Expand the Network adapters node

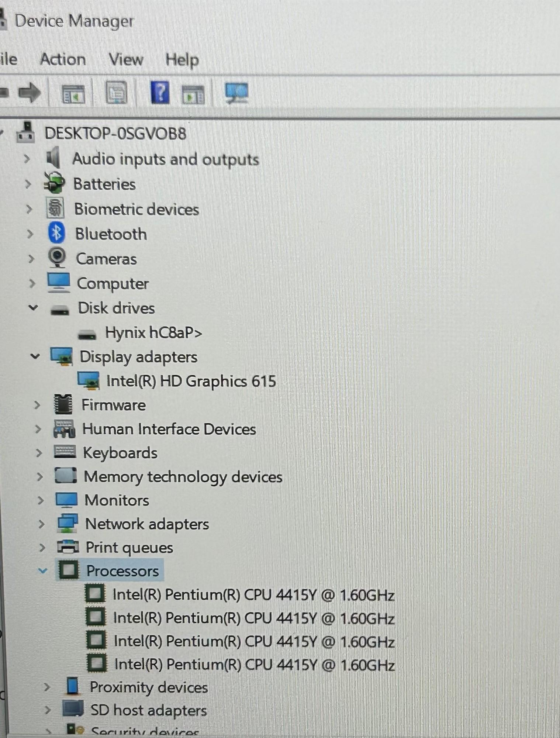(x=41, y=524)
